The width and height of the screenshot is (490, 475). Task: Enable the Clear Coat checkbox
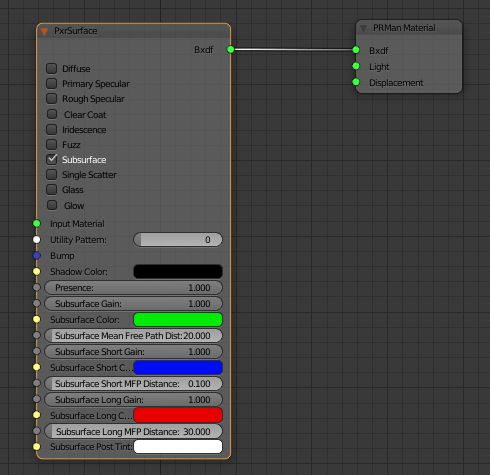pyautogui.click(x=52, y=114)
